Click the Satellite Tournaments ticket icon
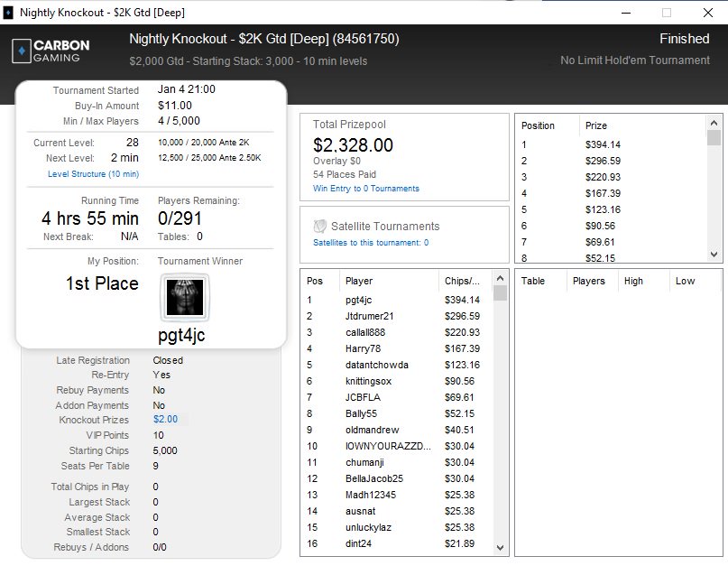728x575 pixels. tap(320, 227)
